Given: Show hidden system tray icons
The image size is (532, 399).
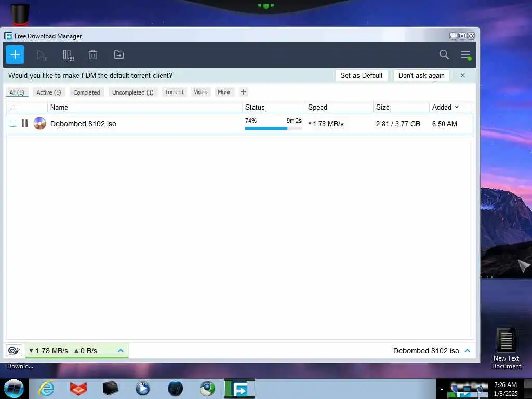Looking at the screenshot, I should [442, 389].
